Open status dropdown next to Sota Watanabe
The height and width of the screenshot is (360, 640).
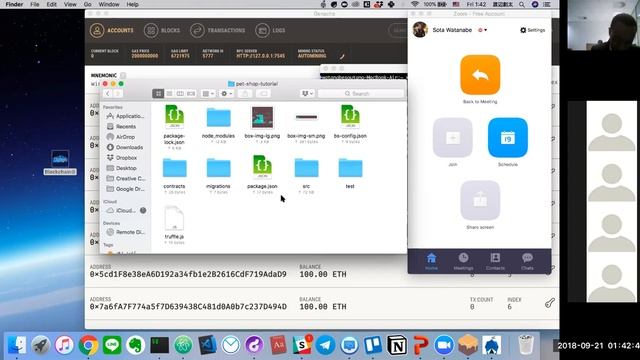[x=482, y=30]
